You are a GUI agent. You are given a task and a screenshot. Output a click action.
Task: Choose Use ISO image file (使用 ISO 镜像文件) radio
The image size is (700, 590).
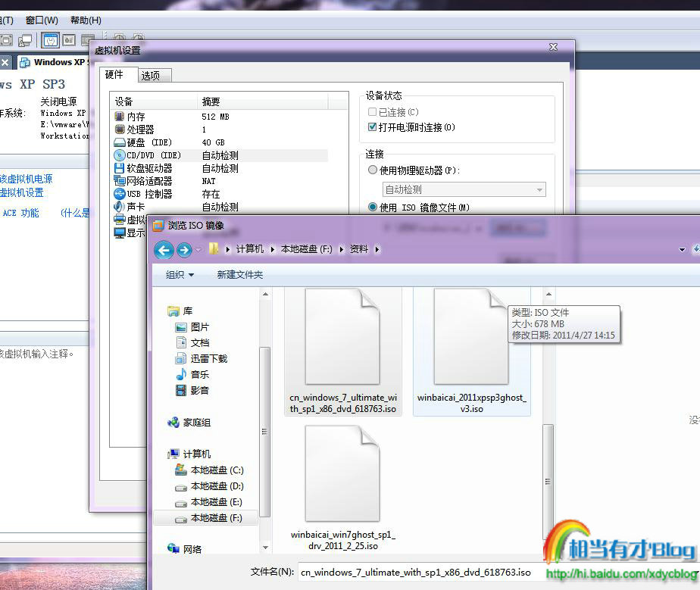coord(372,207)
